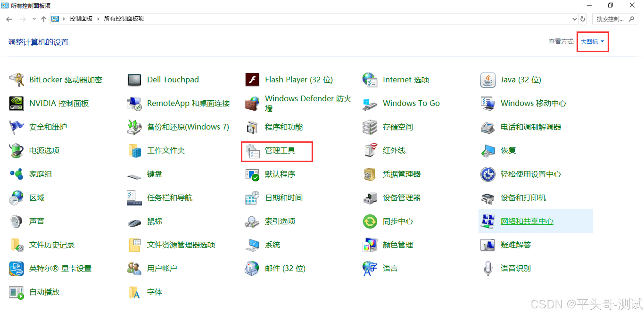
Task: Open RemoteApp 和桌面连接 icon
Action: (x=134, y=103)
